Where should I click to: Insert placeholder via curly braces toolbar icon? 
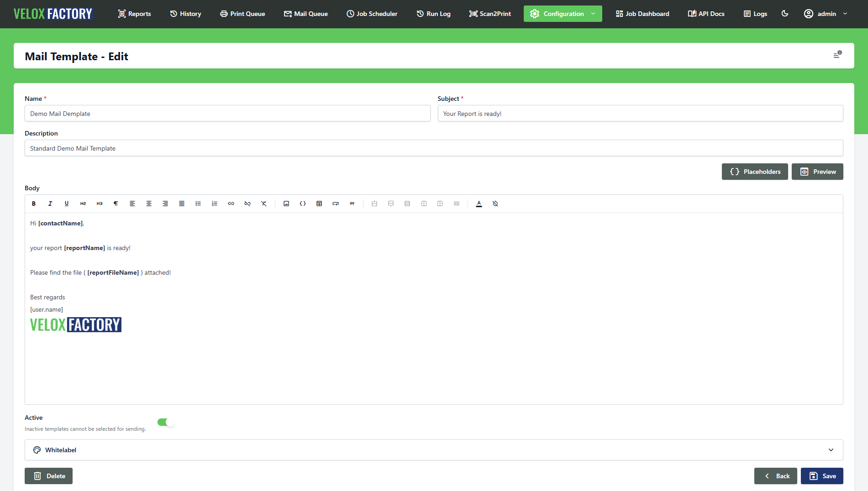[303, 204]
